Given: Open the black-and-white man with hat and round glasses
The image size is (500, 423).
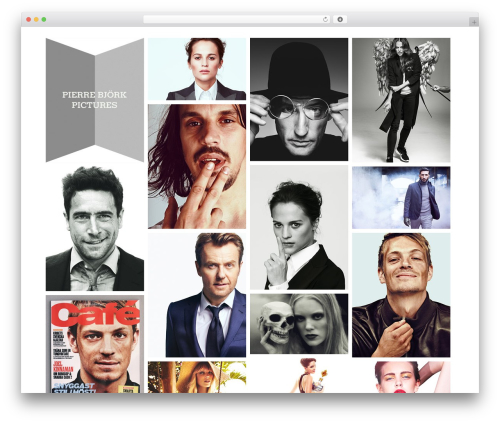Looking at the screenshot, I should [299, 99].
